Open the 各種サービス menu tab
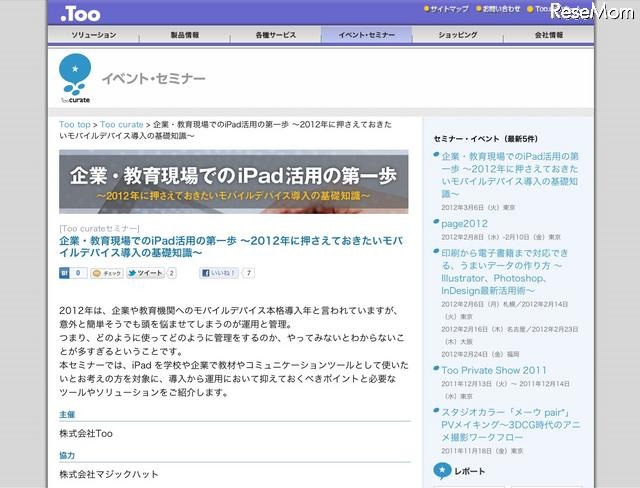The width and height of the screenshot is (640, 488). [x=276, y=35]
